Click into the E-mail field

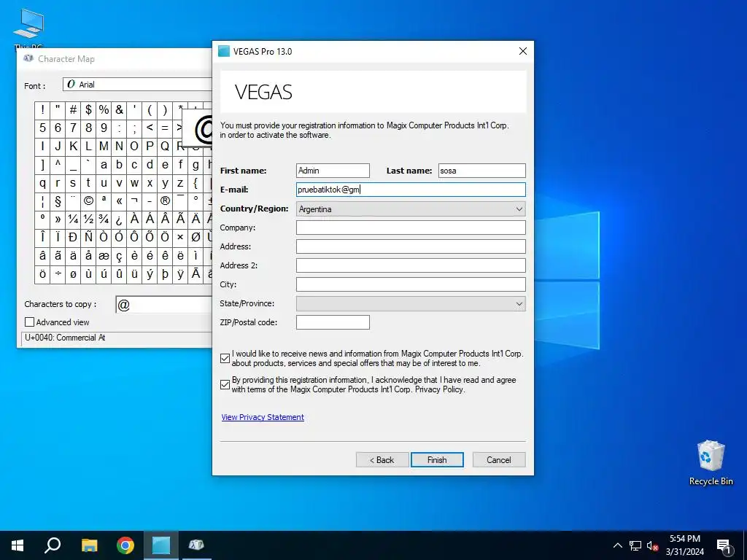[411, 190]
